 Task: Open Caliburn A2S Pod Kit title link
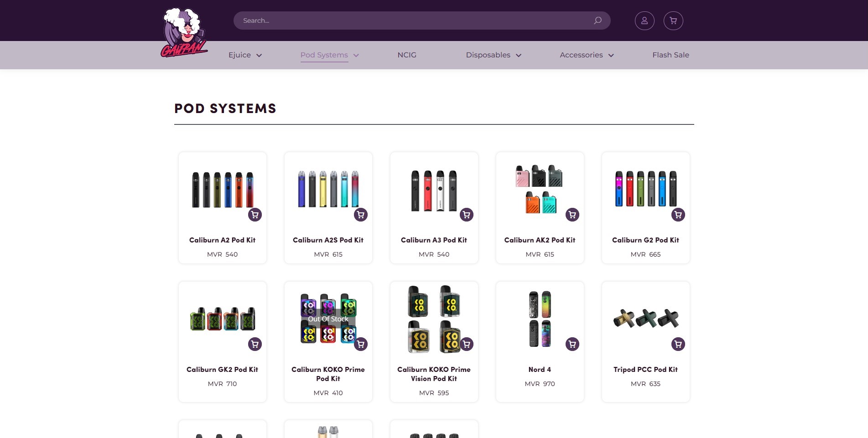click(328, 240)
